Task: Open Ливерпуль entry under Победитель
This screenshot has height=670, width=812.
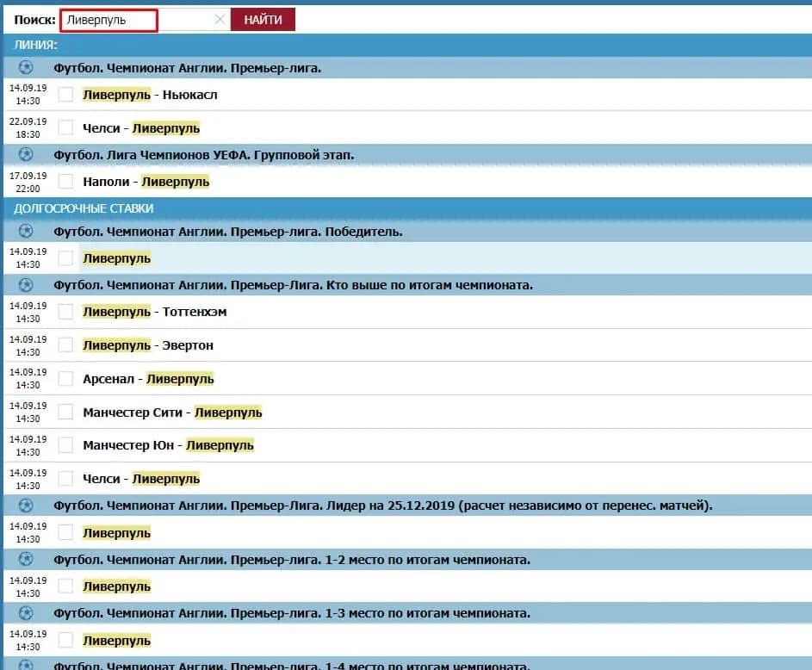Action: point(116,257)
